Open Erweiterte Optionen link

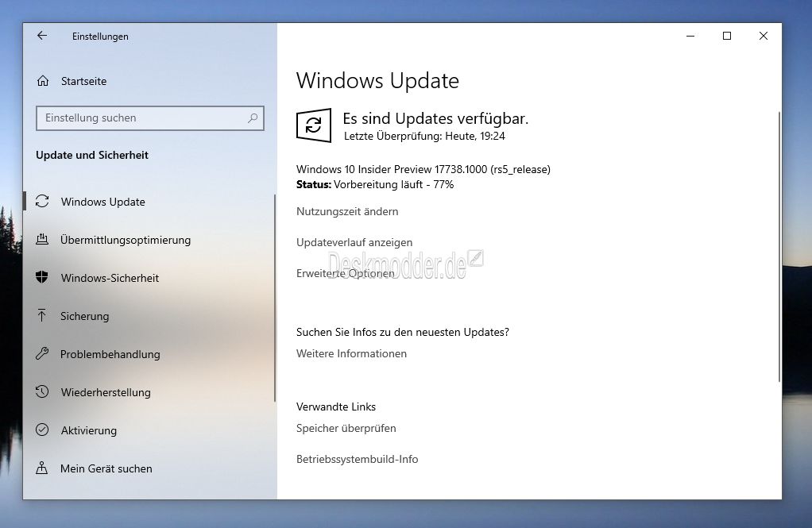click(x=345, y=273)
